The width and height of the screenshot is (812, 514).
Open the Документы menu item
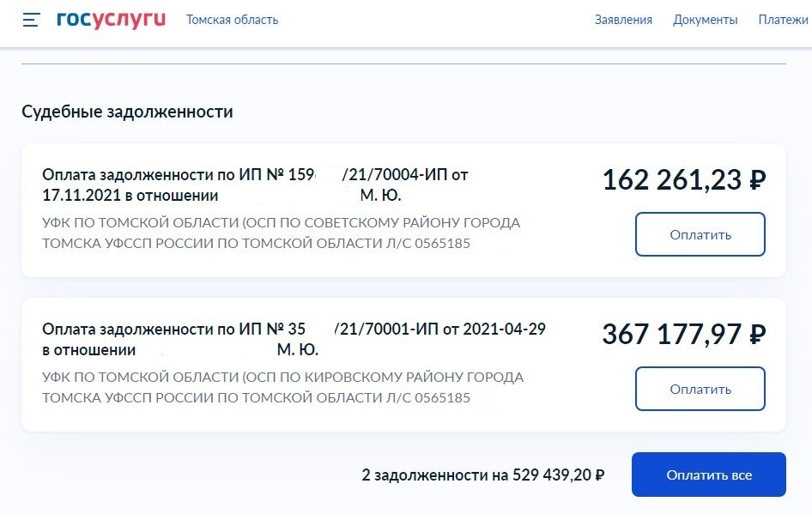[x=705, y=20]
